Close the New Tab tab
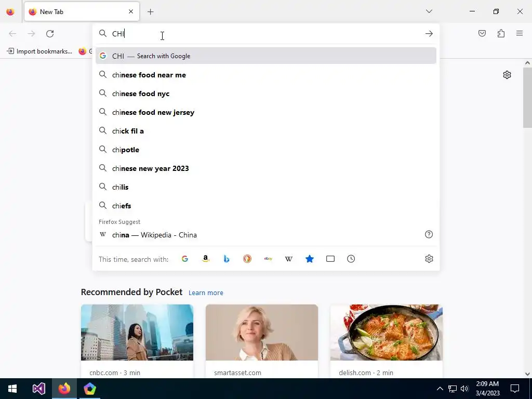532x399 pixels. pos(131,11)
